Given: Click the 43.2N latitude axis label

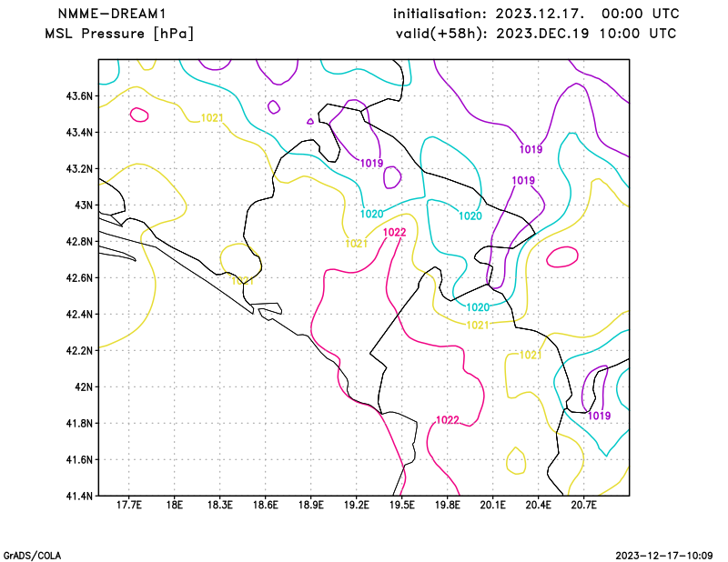Looking at the screenshot, I should (79, 168).
